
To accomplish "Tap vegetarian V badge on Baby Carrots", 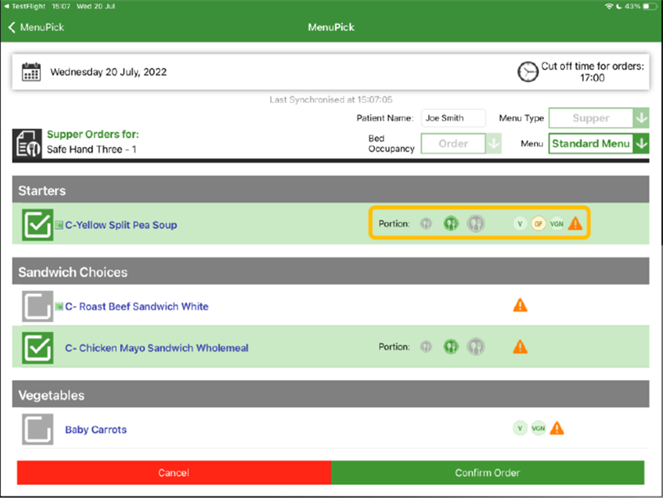I will coord(520,428).
